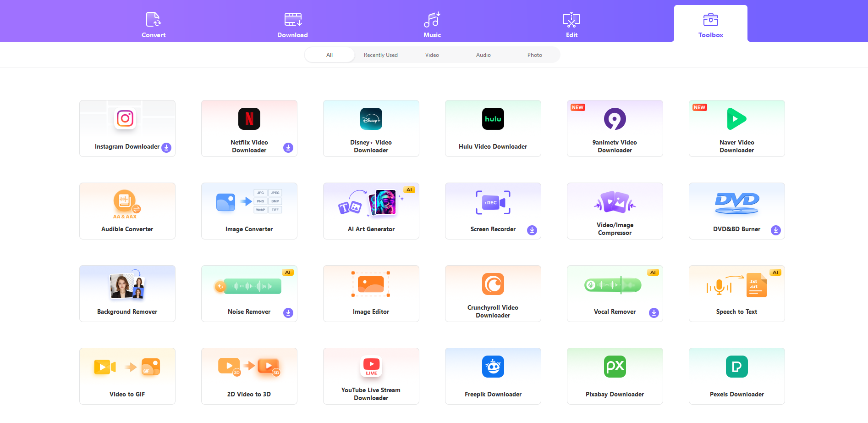
Task: Click the Background Remover label
Action: (x=127, y=312)
